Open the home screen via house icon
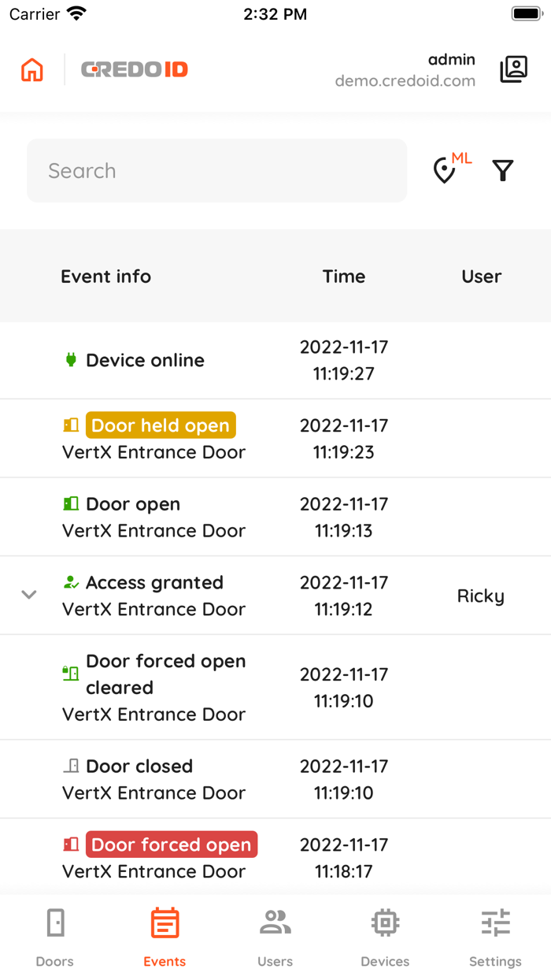Viewport: 551px width, 980px height. (x=31, y=69)
